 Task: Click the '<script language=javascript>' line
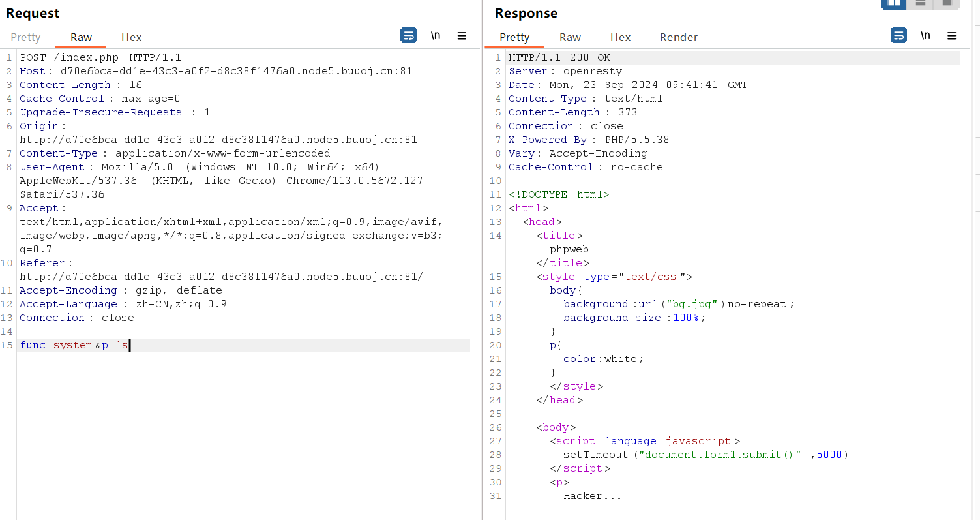[645, 441]
